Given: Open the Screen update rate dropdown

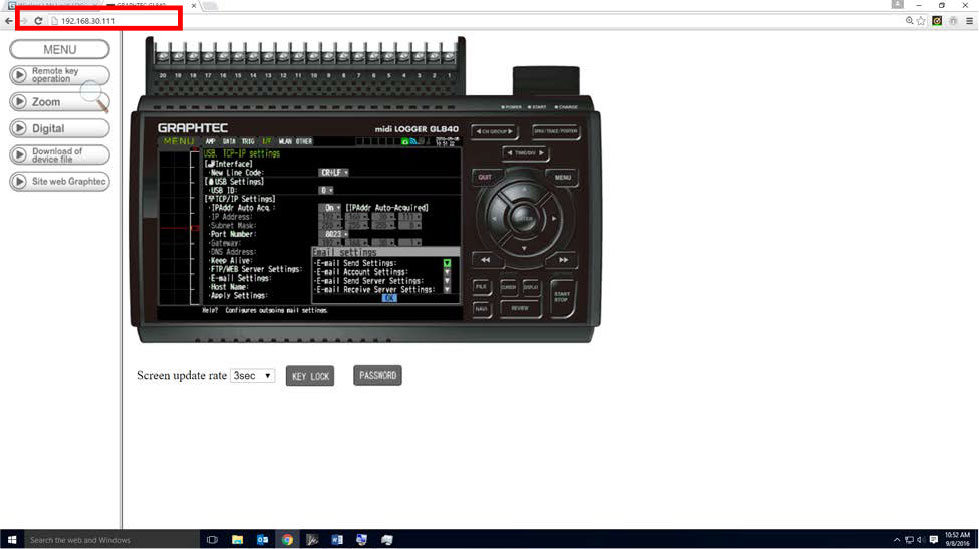Looking at the screenshot, I should pos(252,376).
